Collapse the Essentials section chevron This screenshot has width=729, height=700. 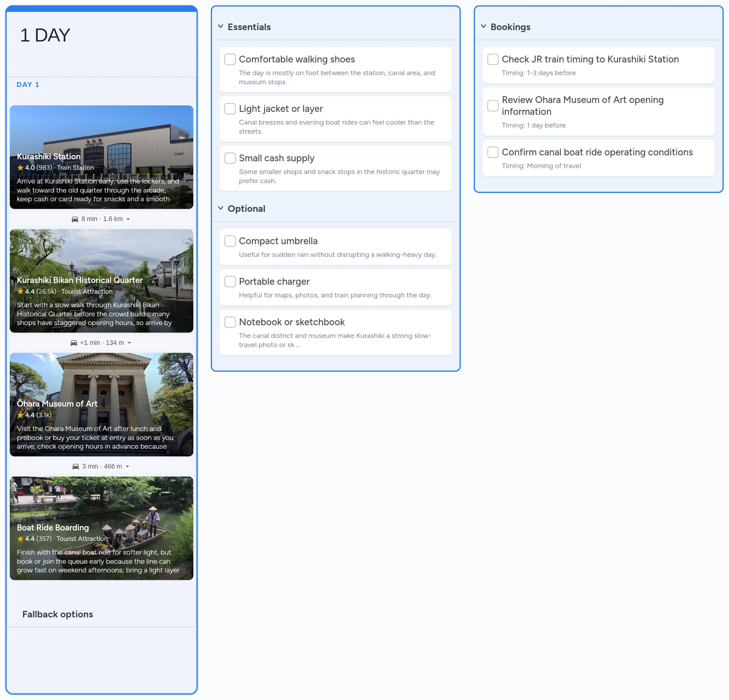(x=221, y=26)
